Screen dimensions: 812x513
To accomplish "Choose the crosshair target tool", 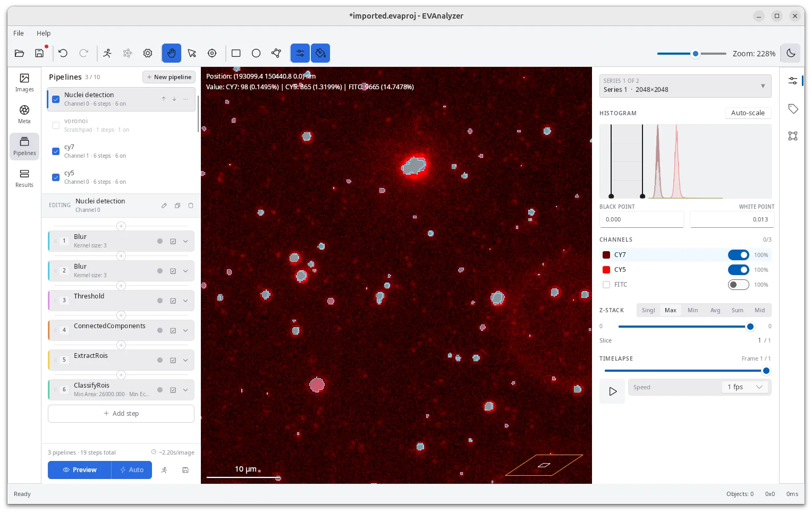I will click(x=212, y=53).
